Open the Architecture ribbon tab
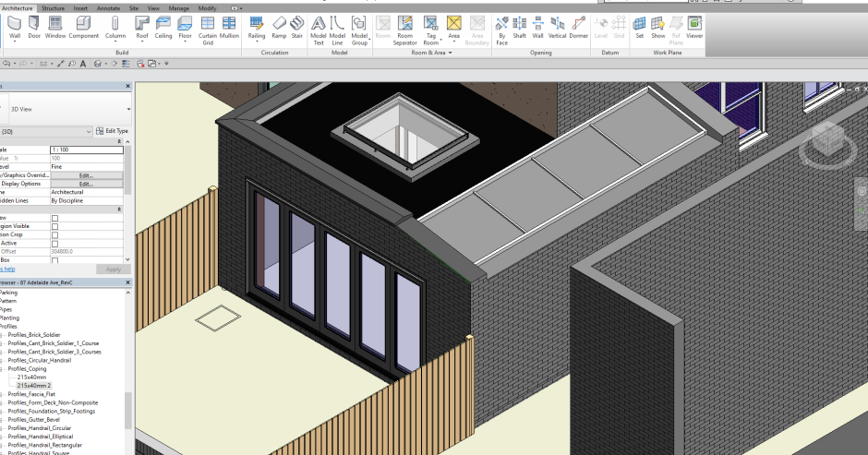 18,8
